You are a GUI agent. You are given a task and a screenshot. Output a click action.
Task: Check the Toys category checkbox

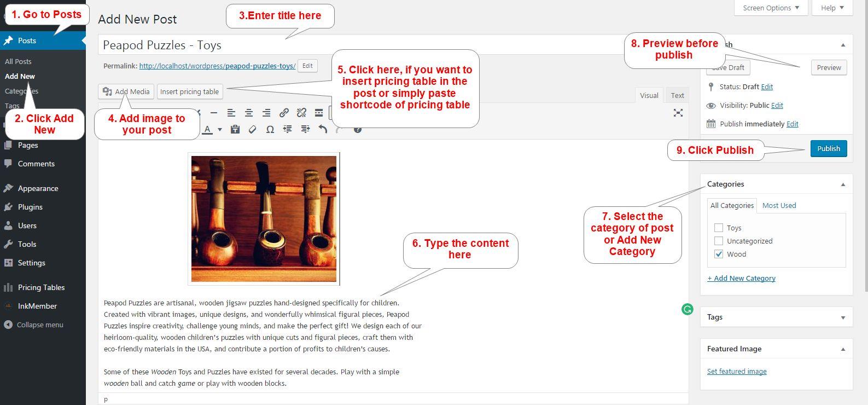719,228
